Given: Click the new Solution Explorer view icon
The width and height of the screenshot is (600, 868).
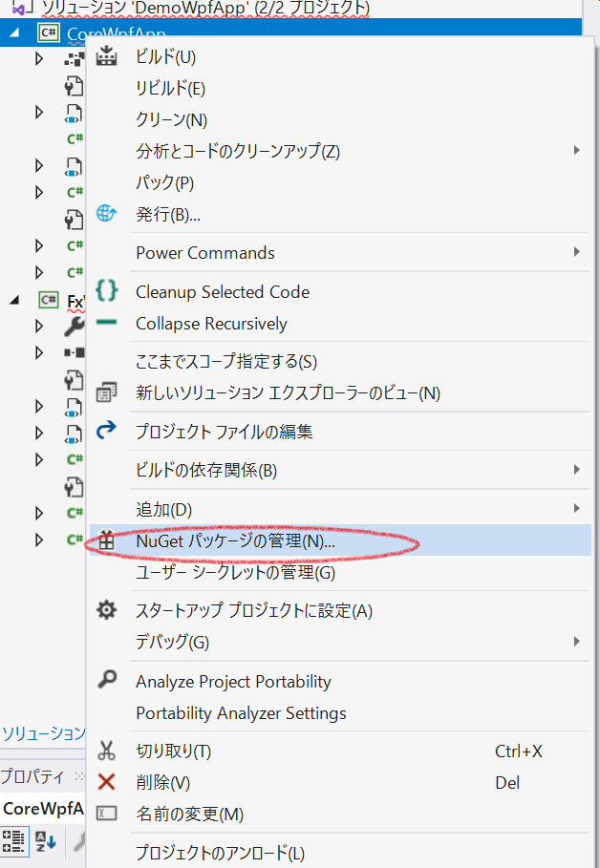Looking at the screenshot, I should 106,392.
